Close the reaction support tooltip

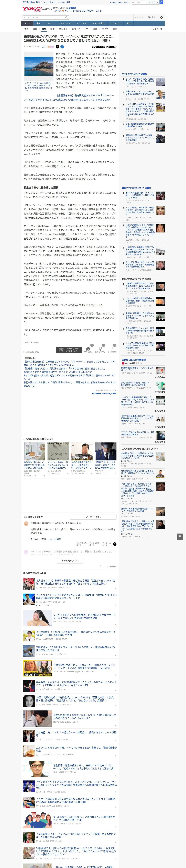(x=81, y=348)
